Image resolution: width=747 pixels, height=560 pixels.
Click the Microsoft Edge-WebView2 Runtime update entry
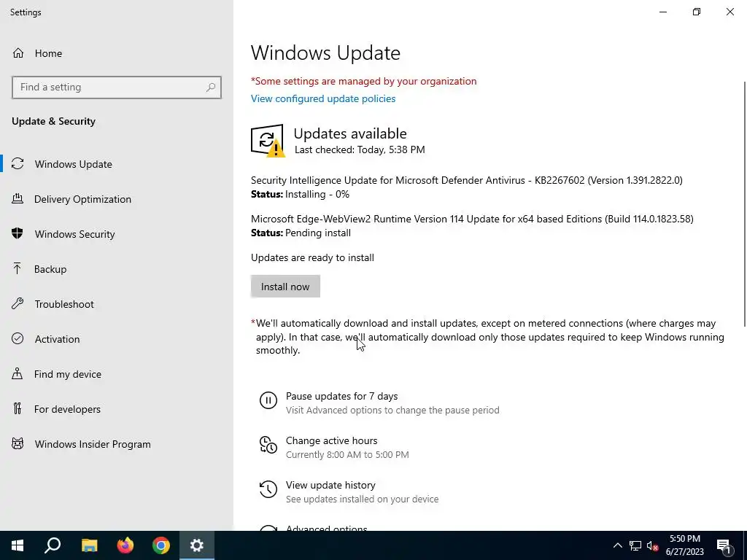[x=472, y=219]
